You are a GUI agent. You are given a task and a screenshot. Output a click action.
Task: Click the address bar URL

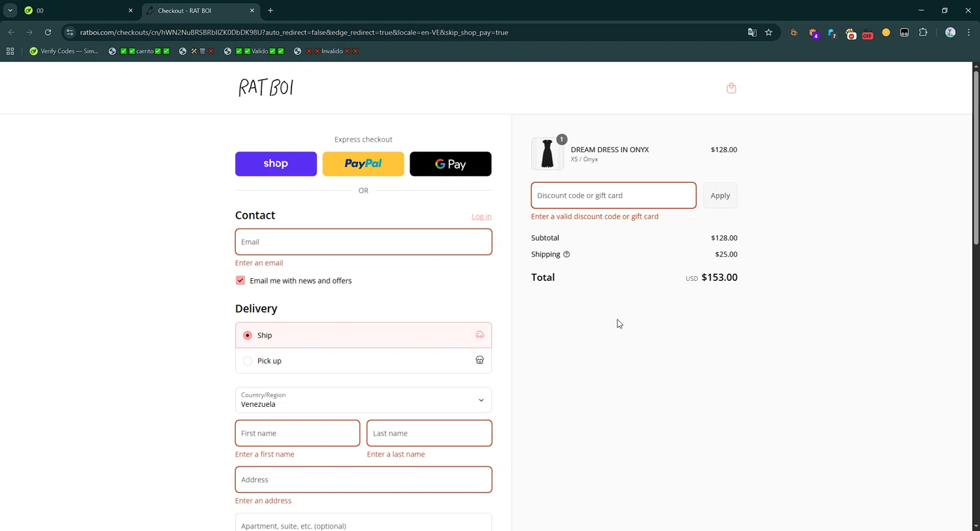click(294, 32)
